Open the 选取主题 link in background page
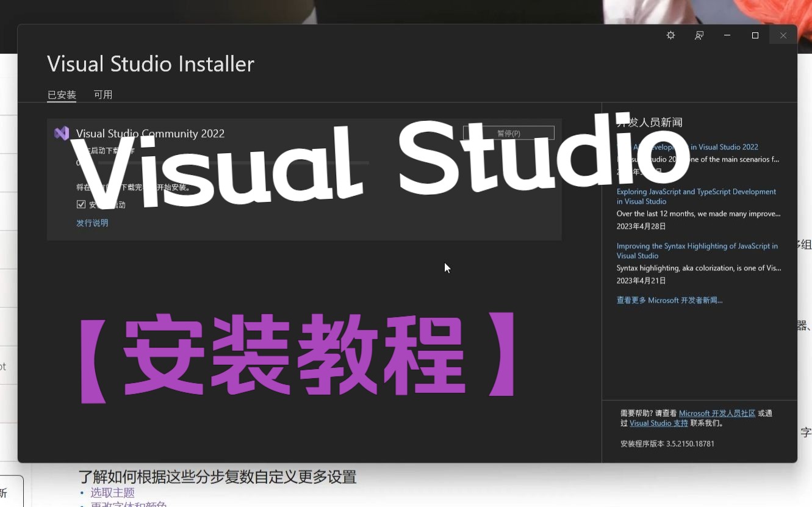This screenshot has height=507, width=812. click(113, 492)
